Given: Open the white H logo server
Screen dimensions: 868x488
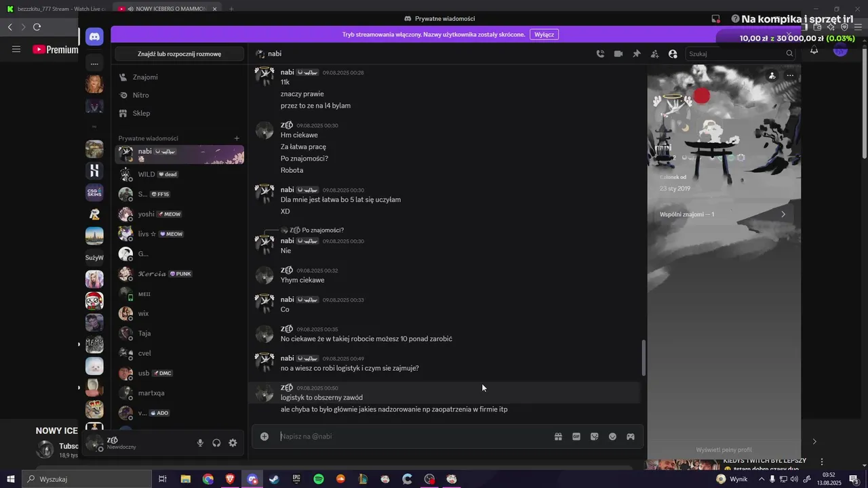Looking at the screenshot, I should coord(94,171).
